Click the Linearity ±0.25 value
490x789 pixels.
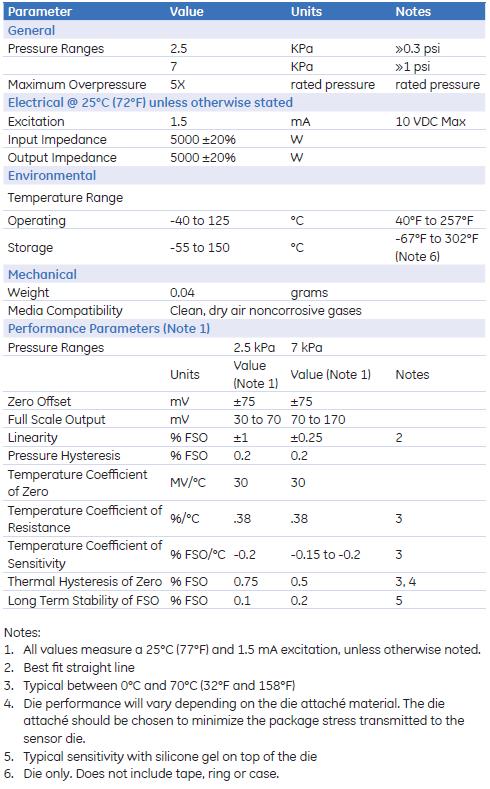click(x=306, y=438)
